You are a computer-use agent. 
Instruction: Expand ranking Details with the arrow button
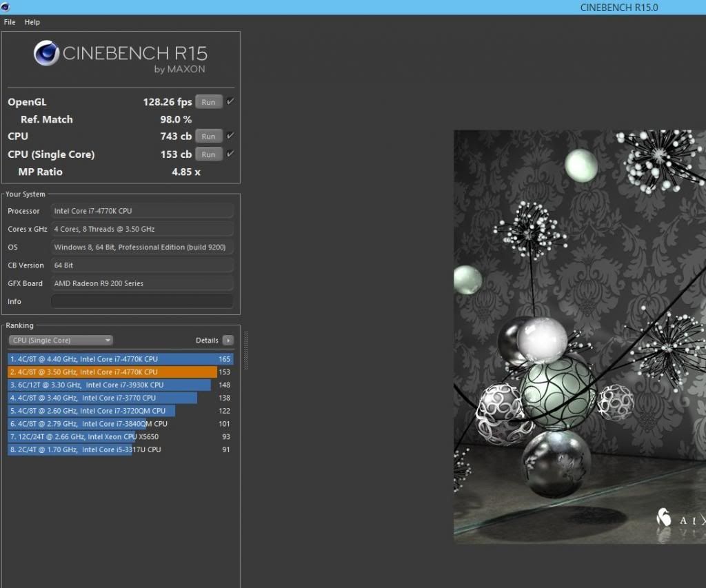(x=228, y=340)
